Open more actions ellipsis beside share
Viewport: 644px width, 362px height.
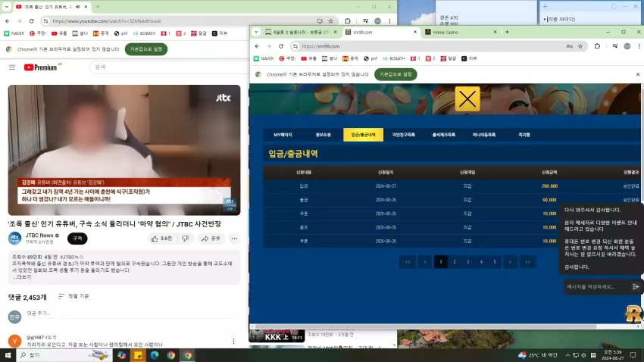(234, 239)
